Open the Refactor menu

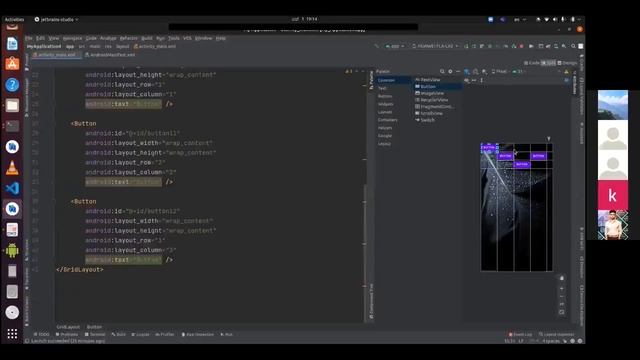pyautogui.click(x=129, y=38)
